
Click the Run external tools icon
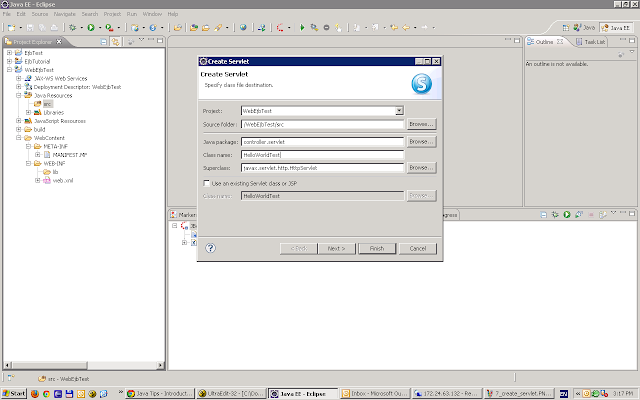[109, 27]
